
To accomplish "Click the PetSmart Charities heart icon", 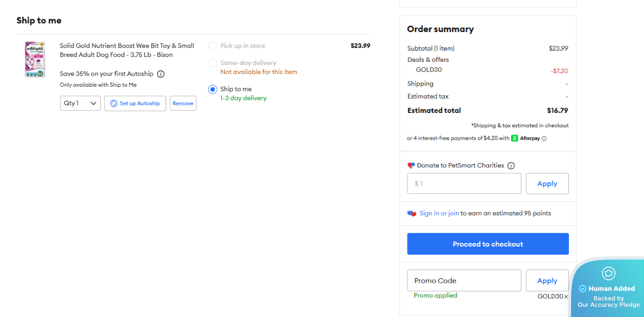I will [411, 166].
